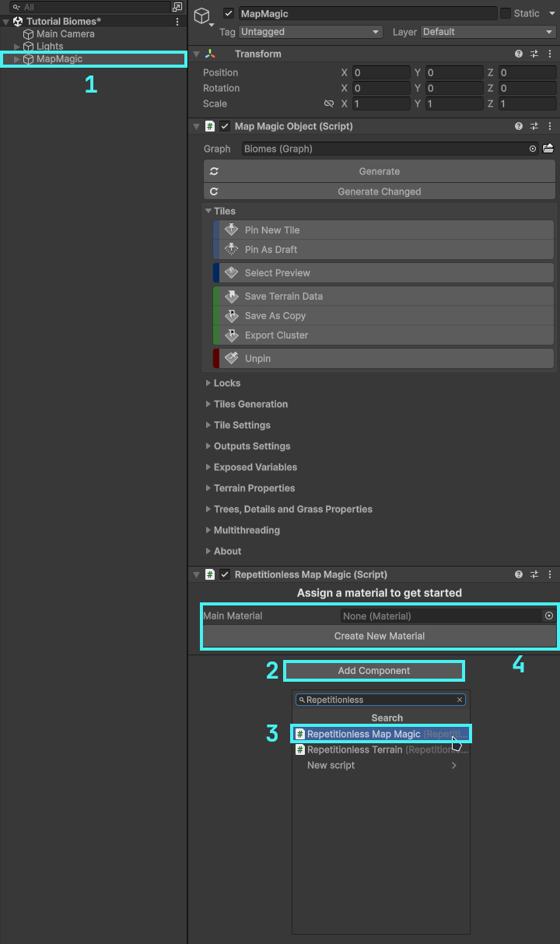Toggle the MapMagic object active checkbox
This screenshot has height=944, width=560.
pos(229,13)
